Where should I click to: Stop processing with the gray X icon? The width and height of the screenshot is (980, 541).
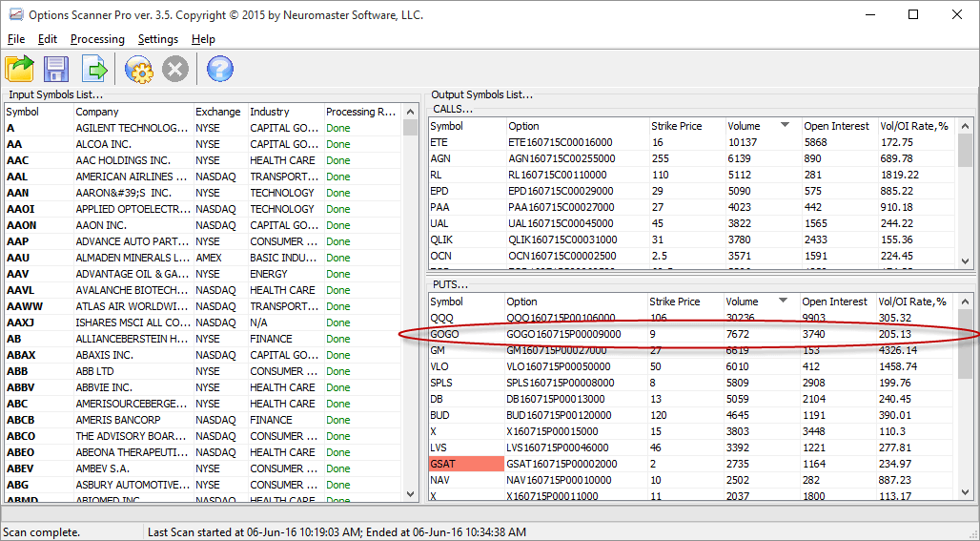coord(175,69)
